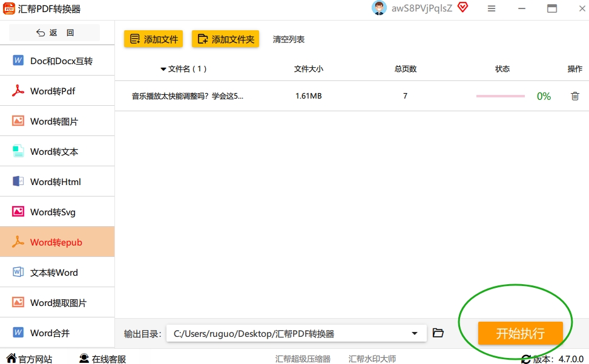Open Word提取图片 function
This screenshot has height=364, width=589.
coord(57,302)
